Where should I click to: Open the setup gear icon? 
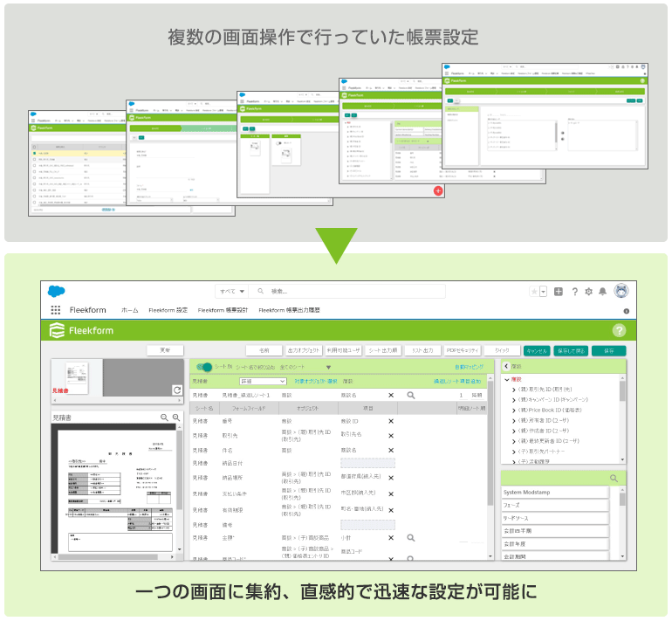coord(588,292)
